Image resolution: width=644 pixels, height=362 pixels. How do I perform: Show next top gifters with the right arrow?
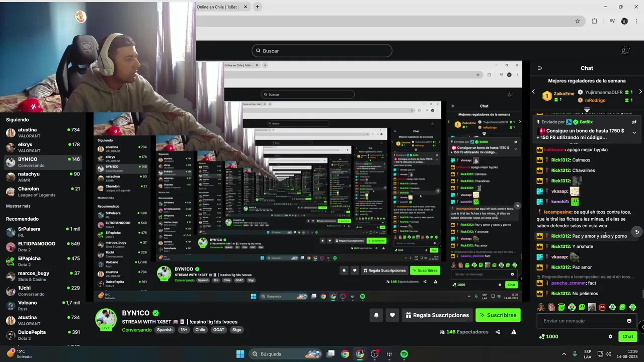pos(640,92)
